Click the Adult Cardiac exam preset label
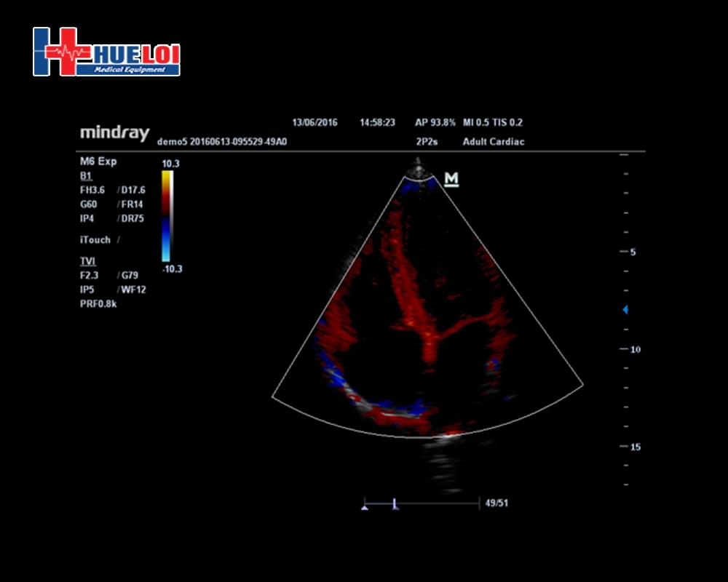The width and height of the screenshot is (728, 582). pos(493,142)
